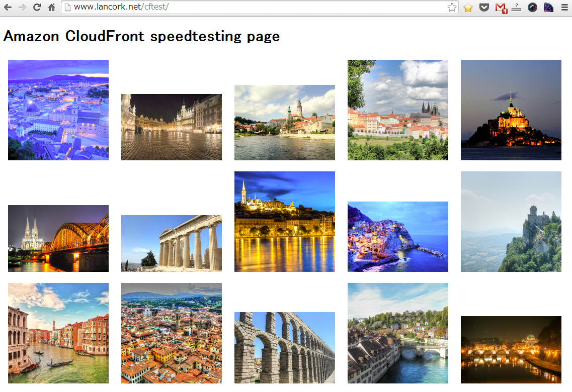Open the stone aqueduct arches photo
This screenshot has height=392, width=572.
point(285,348)
